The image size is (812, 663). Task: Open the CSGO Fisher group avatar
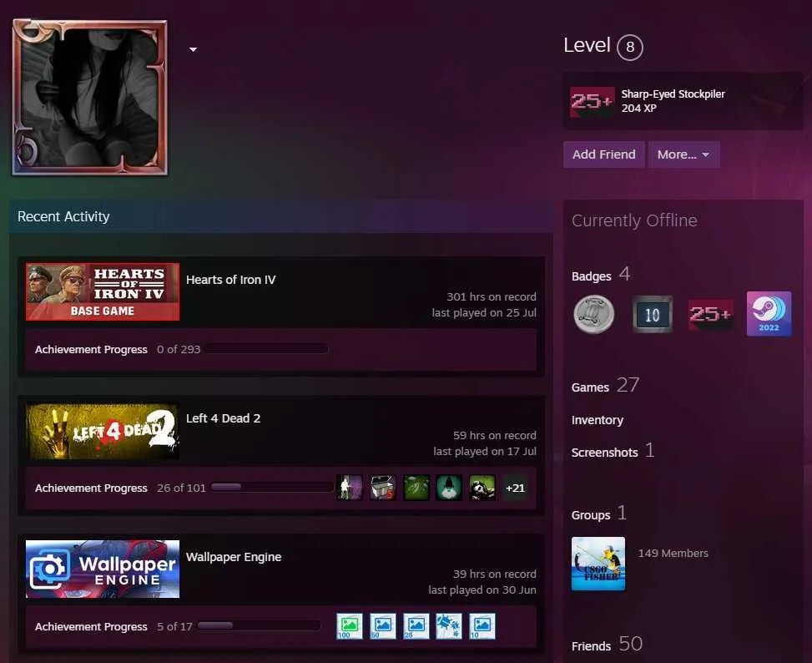(x=598, y=564)
